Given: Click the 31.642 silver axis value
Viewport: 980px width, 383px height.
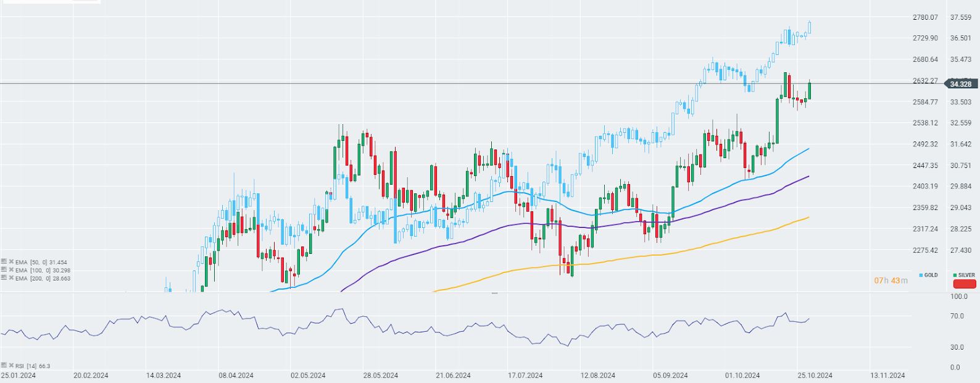Looking at the screenshot, I should click(961, 144).
